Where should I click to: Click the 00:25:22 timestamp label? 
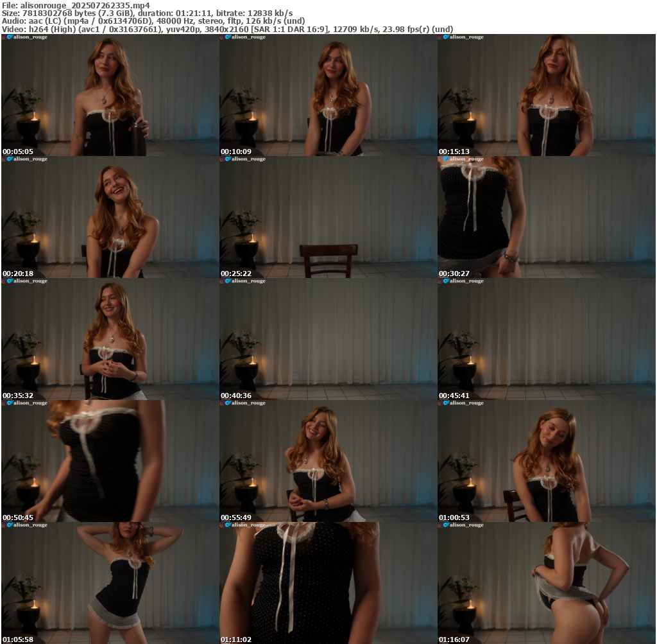(236, 274)
